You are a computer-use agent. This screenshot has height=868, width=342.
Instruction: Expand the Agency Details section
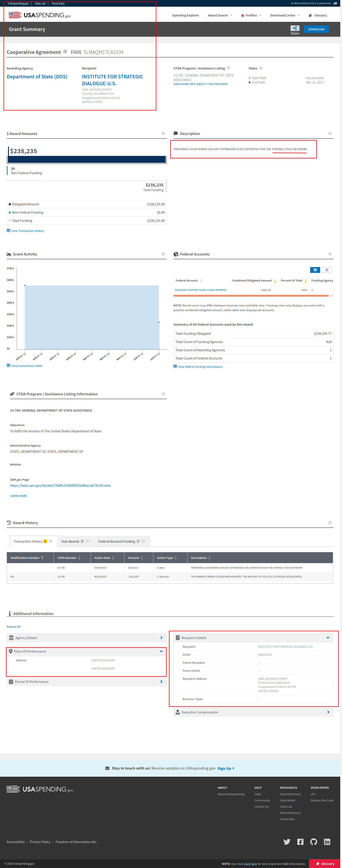(x=87, y=637)
